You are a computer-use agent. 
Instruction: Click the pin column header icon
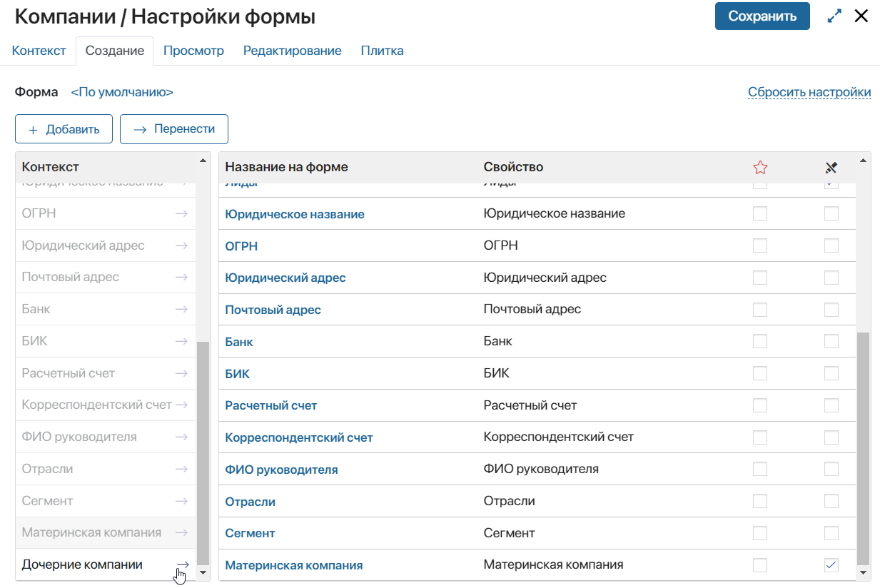point(831,168)
